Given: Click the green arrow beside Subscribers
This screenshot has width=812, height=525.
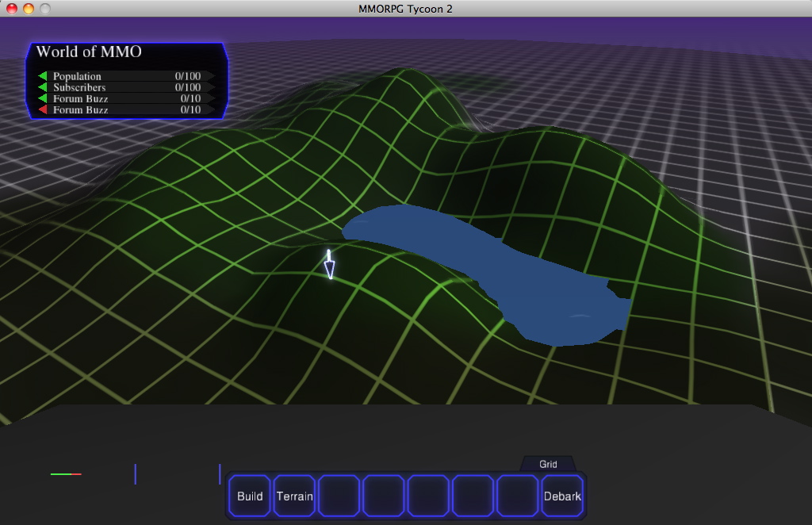Looking at the screenshot, I should [43, 87].
